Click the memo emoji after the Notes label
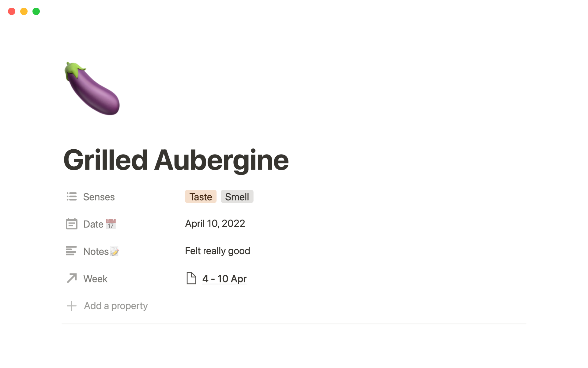This screenshot has width=588, height=368. [114, 251]
